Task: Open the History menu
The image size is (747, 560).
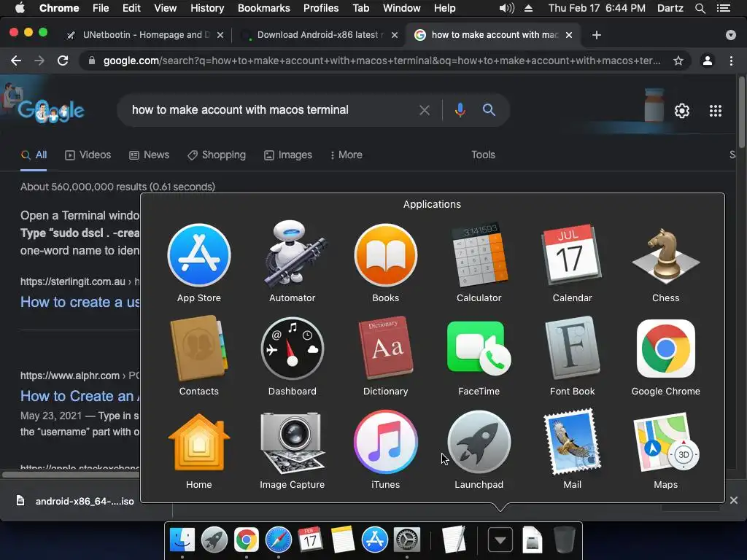Action: pyautogui.click(x=206, y=8)
